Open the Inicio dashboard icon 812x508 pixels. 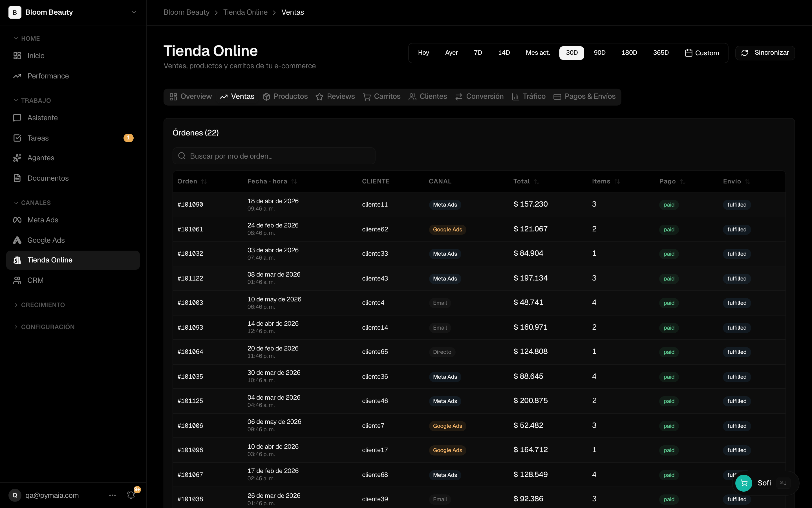[17, 56]
